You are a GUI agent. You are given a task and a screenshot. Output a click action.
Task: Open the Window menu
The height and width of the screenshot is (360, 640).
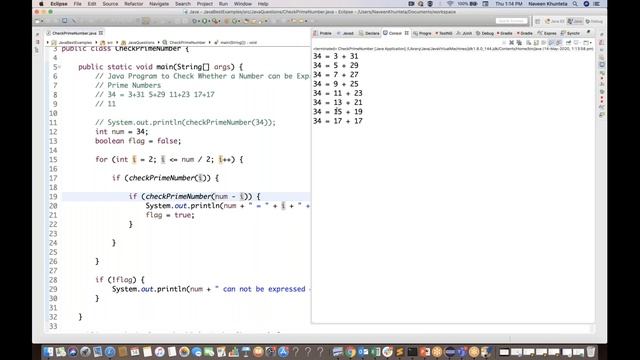tap(242, 4)
